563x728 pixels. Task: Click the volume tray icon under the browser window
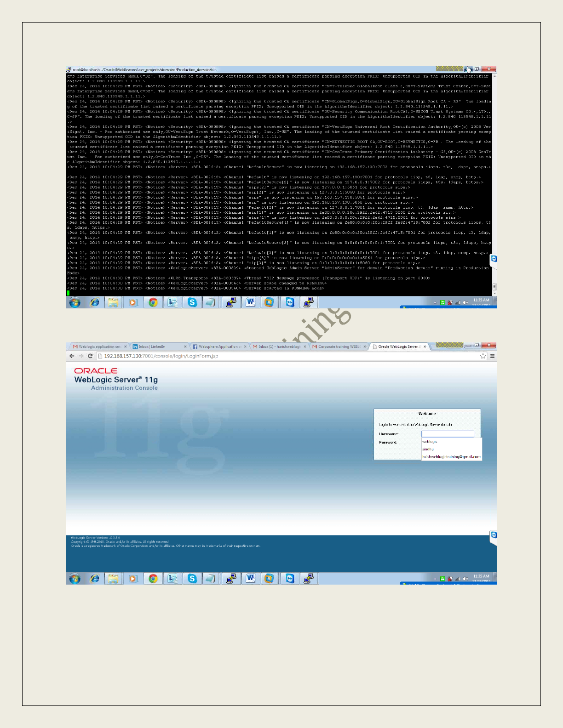tap(465, 579)
